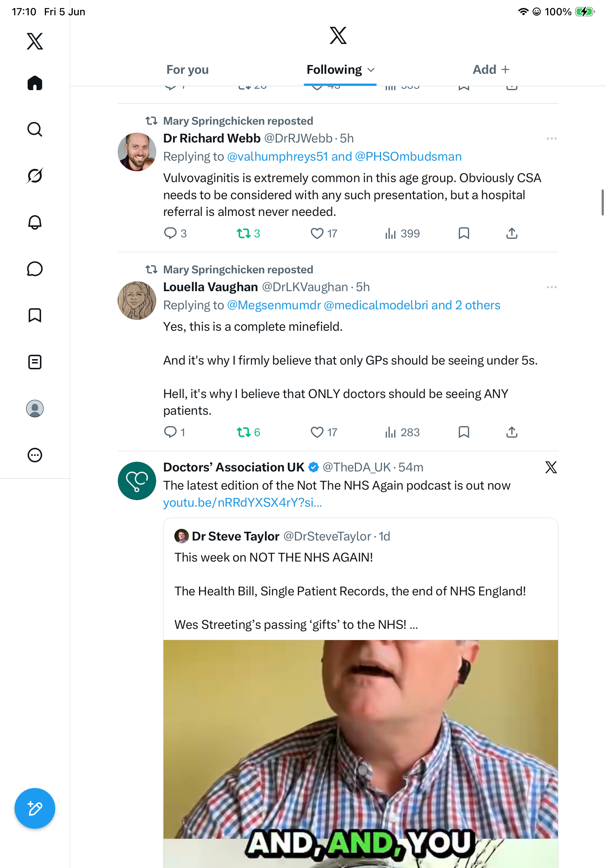Open the @PHSOmbudsman mention link
Viewport: 606px width, 868px height.
point(408,157)
